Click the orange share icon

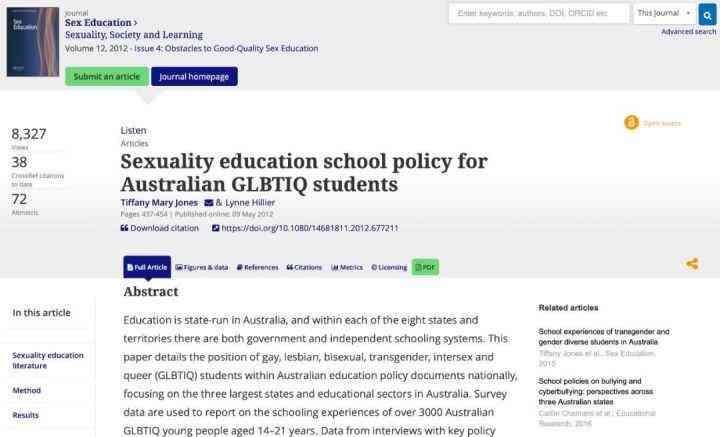pyautogui.click(x=692, y=263)
